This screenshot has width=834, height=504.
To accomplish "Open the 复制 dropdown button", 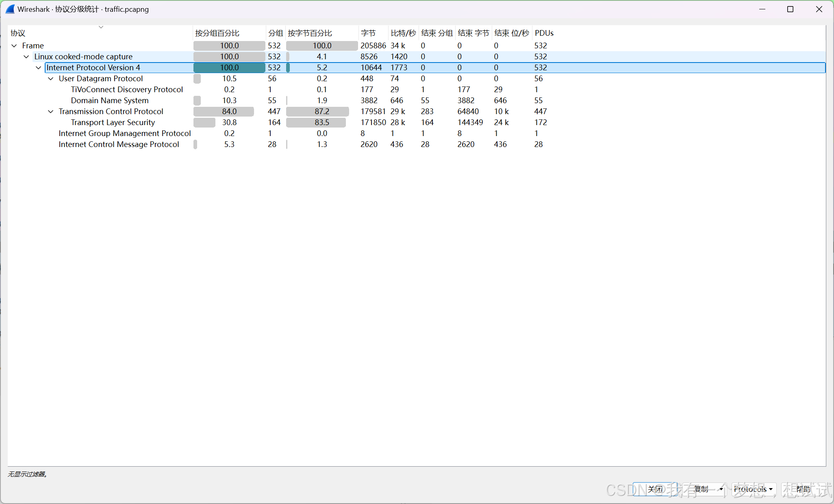I will click(707, 489).
